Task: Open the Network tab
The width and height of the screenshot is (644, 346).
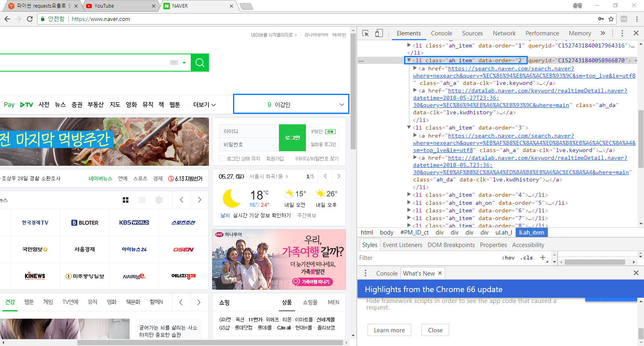Action: [x=504, y=33]
